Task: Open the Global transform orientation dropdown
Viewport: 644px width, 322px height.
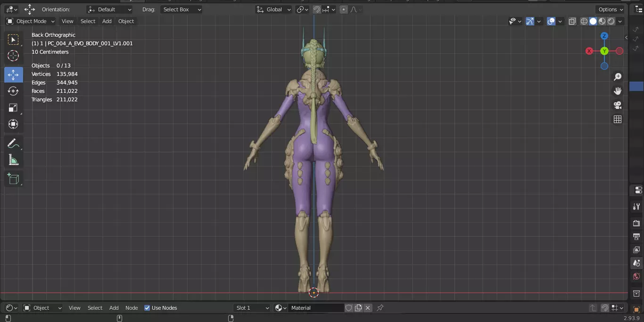Action: tap(274, 9)
